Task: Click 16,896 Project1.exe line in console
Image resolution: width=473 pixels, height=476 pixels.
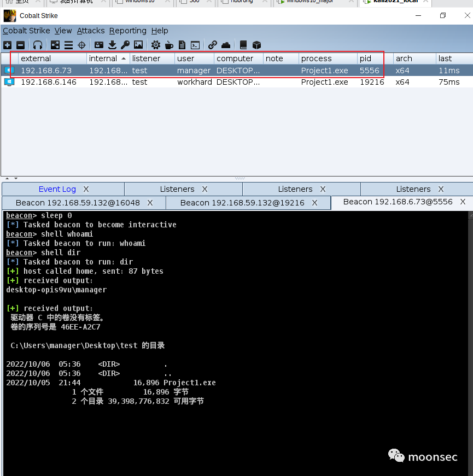Action: tap(174, 383)
